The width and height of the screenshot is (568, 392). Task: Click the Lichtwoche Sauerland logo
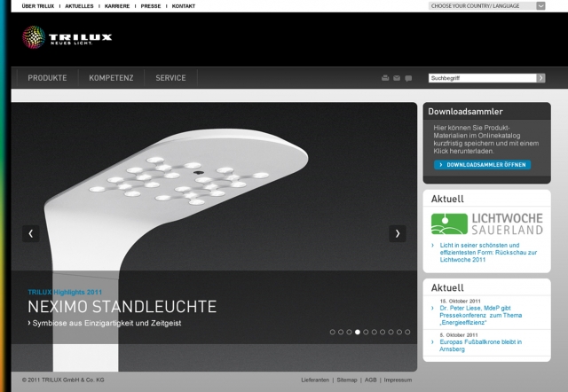click(x=487, y=223)
